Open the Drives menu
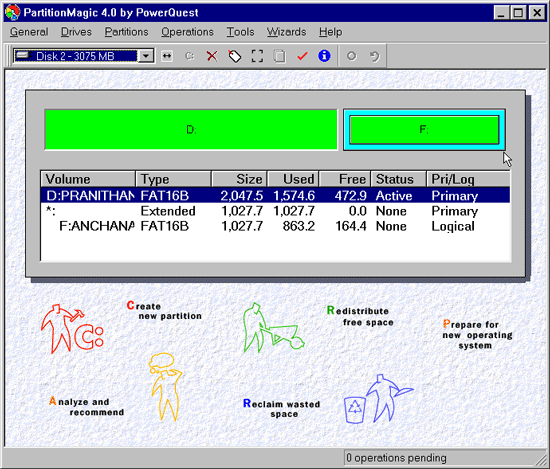Image resolution: width=550 pixels, height=469 pixels. pyautogui.click(x=76, y=32)
